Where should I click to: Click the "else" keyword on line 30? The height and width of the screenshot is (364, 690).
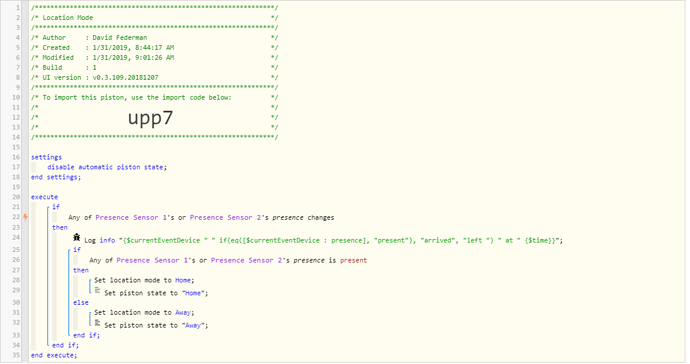point(81,303)
